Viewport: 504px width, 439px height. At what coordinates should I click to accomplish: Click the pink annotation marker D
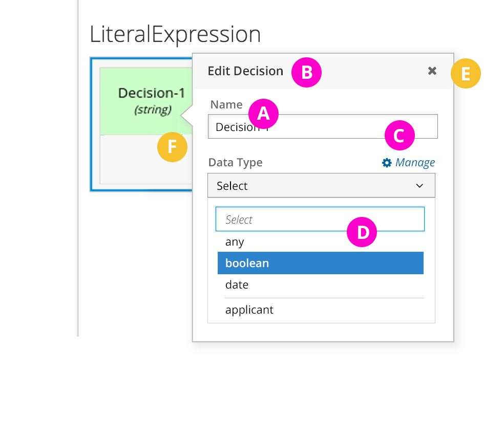click(362, 232)
